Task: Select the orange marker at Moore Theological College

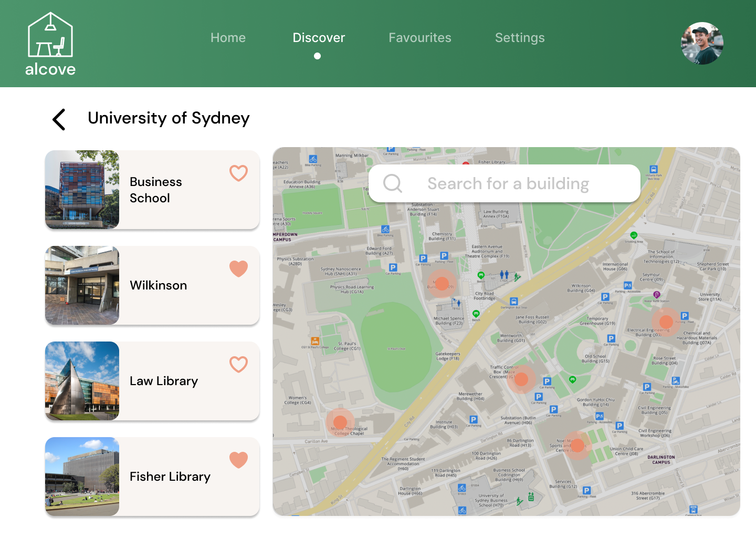Action: (340, 422)
